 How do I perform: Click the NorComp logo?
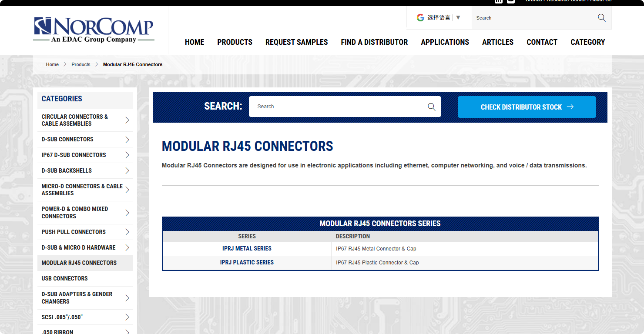pyautogui.click(x=94, y=30)
